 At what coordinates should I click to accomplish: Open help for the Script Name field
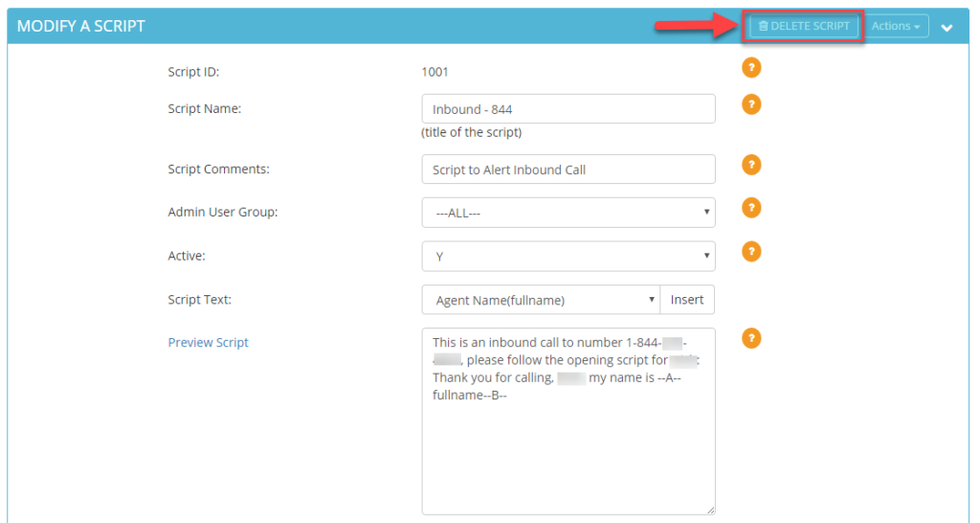pyautogui.click(x=751, y=104)
